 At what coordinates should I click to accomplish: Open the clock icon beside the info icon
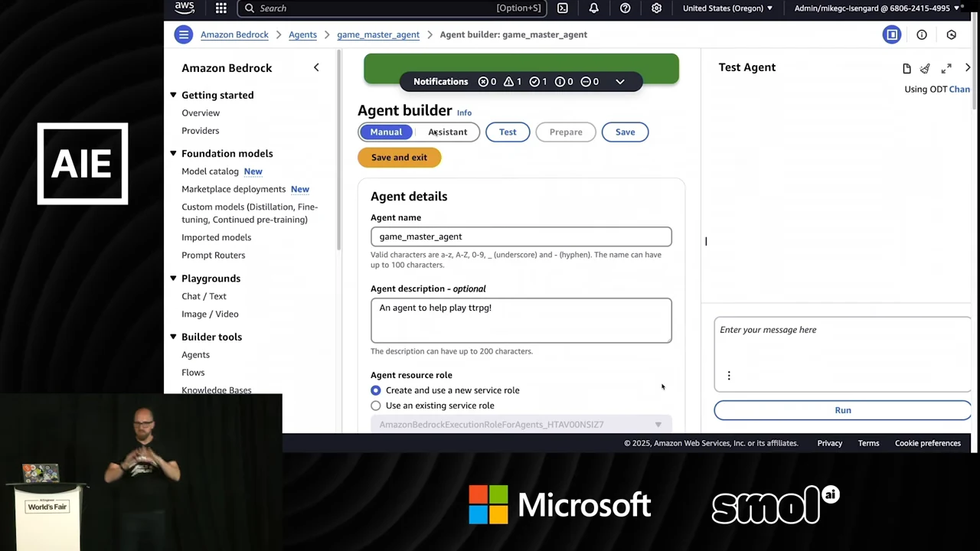click(952, 34)
